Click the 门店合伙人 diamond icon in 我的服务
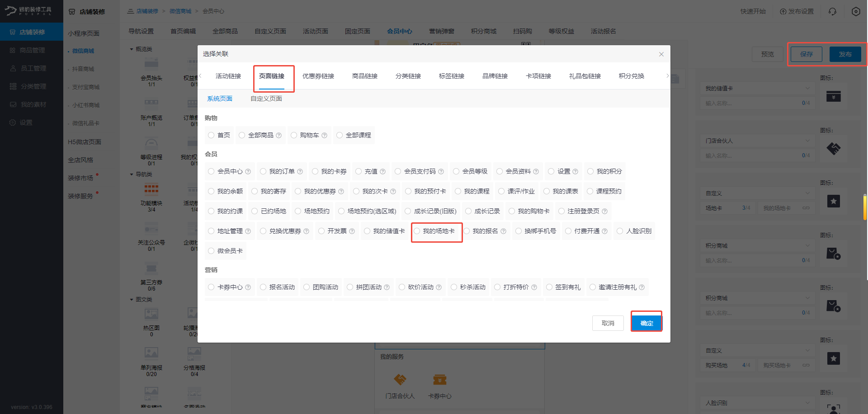Image resolution: width=868 pixels, height=414 pixels. tap(400, 380)
